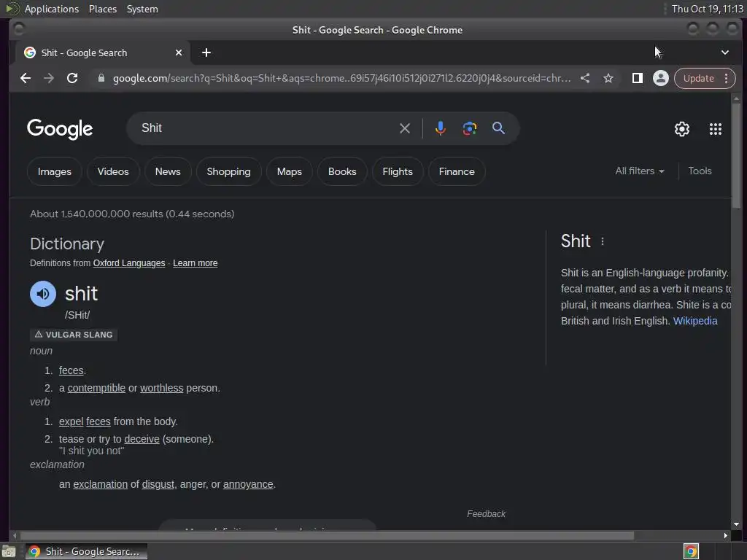Screen dimensions: 747x560
Task: Start search by voice
Action: pyautogui.click(x=440, y=128)
